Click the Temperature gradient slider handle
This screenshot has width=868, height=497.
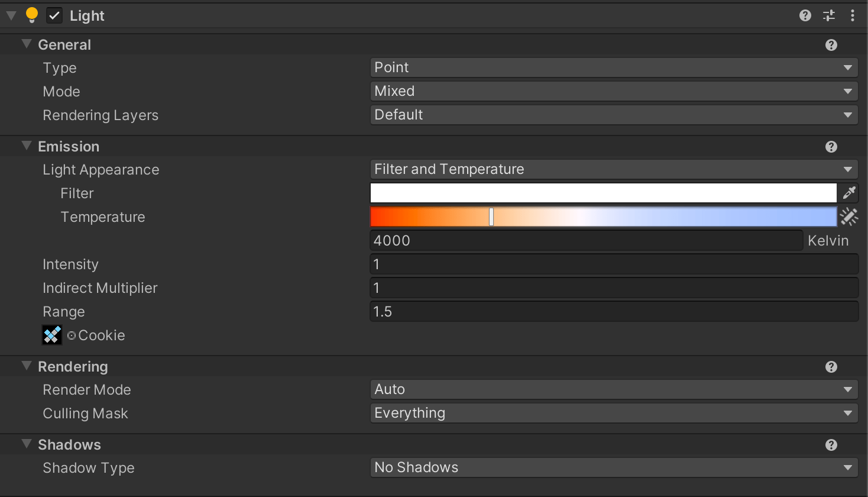[x=491, y=217]
